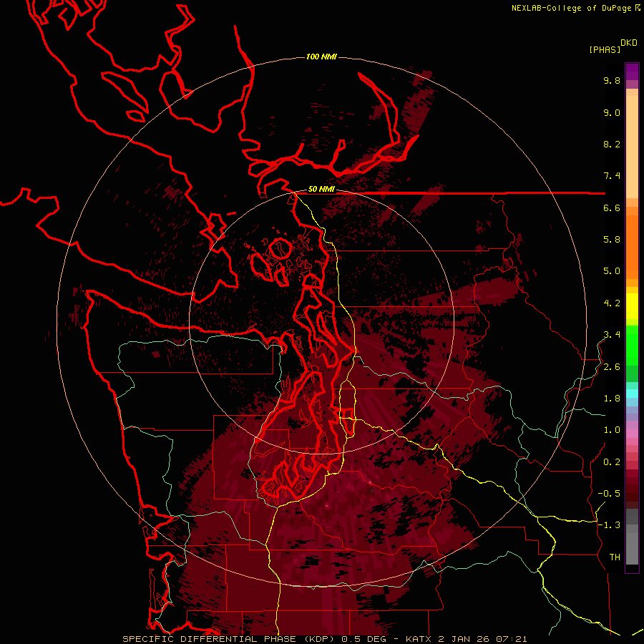This screenshot has height=644, width=644.
Task: Click the 100 NMI range ring label
Action: point(321,57)
